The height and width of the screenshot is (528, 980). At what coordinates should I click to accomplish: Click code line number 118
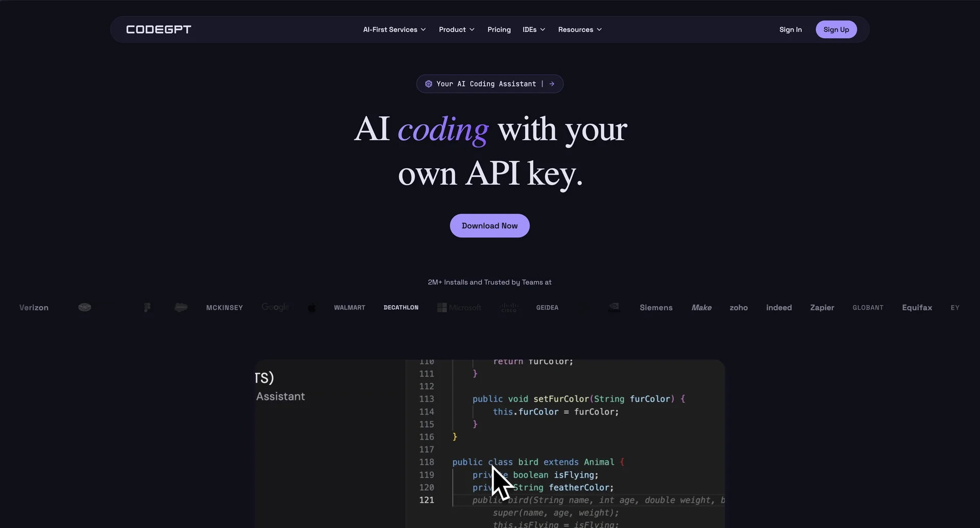pos(426,462)
